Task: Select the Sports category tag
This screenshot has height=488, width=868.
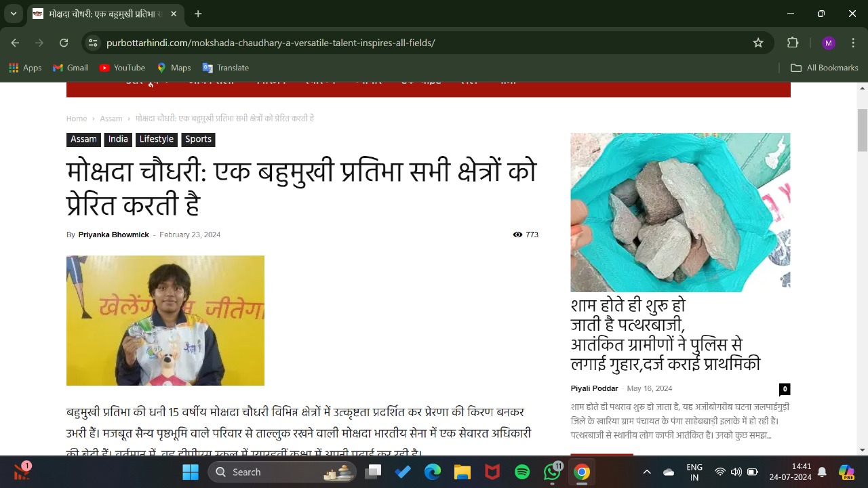Action: 198,139
